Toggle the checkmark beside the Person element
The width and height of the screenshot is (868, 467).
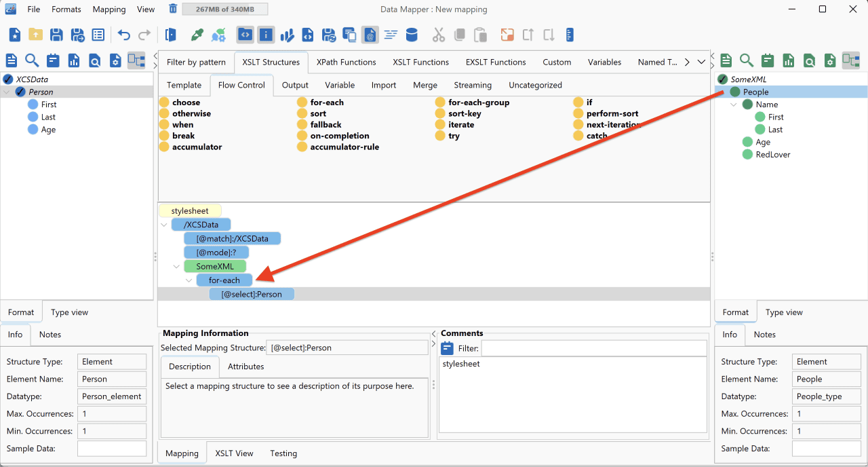coord(20,92)
